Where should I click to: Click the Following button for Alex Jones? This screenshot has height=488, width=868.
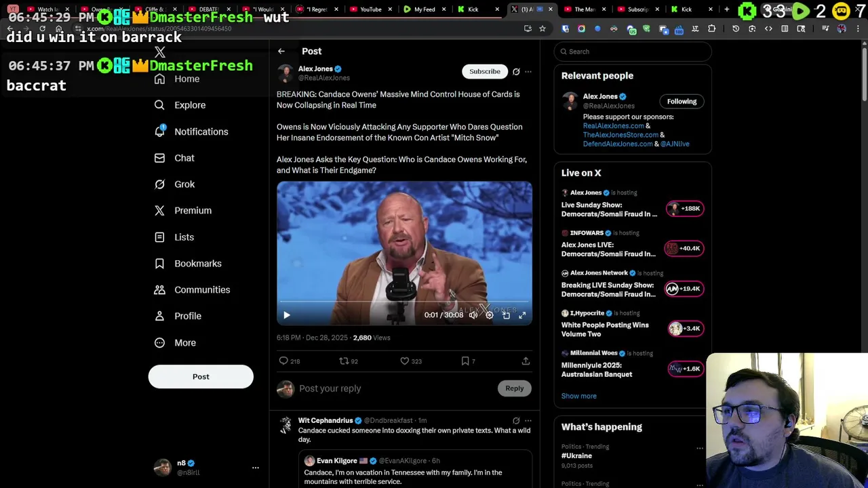(x=682, y=102)
